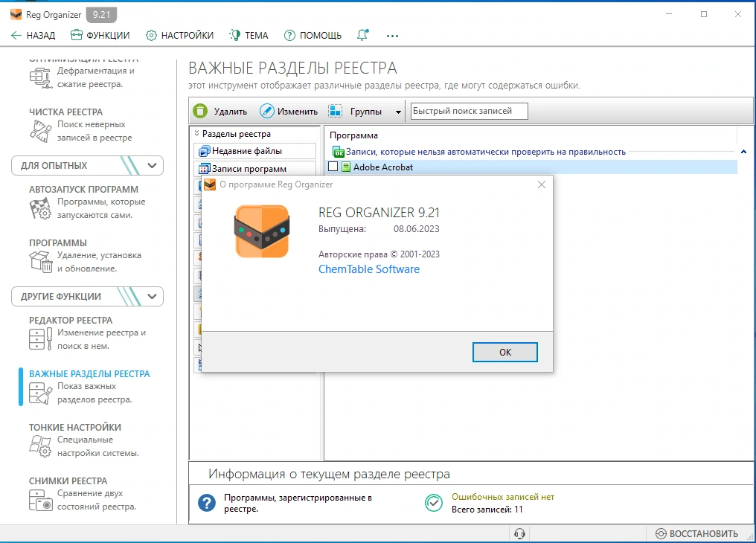Click the release date 08.06.2023
756x543 pixels.
tap(417, 229)
